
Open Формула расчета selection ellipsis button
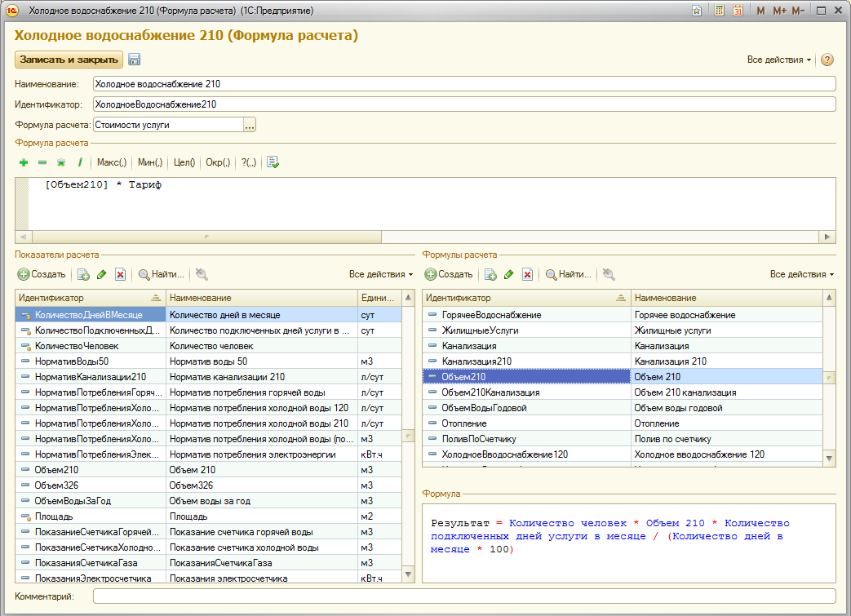click(250, 125)
